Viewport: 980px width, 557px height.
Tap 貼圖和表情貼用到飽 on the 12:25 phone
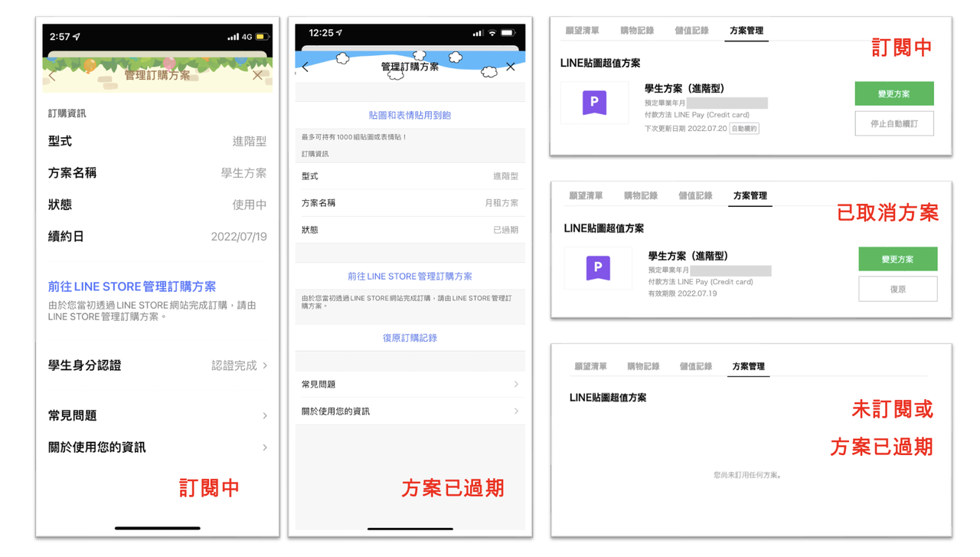[x=410, y=115]
